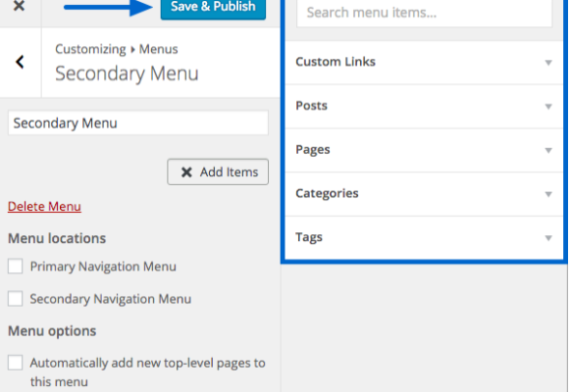Click the X icon on Add Items button
569x392 pixels.
coord(186,171)
